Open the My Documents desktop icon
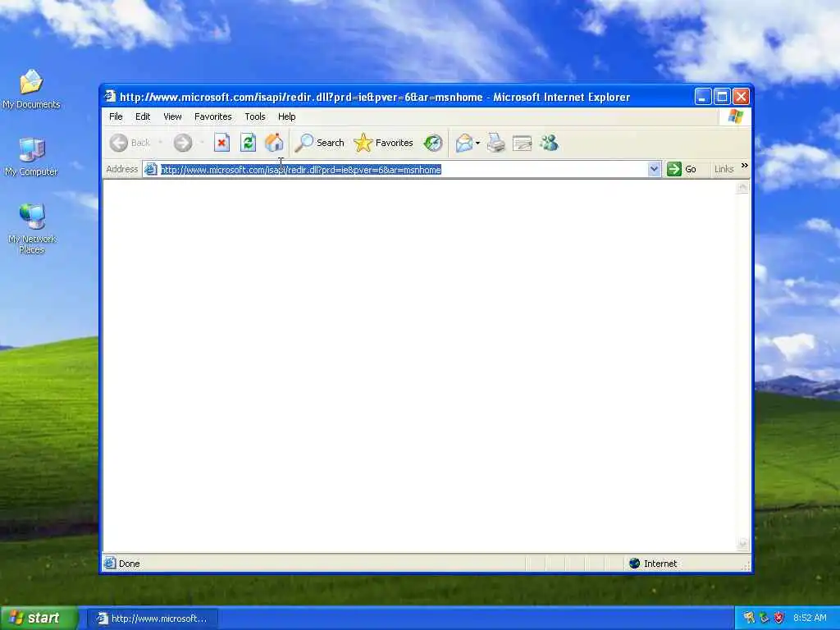840x630 pixels. pyautogui.click(x=31, y=89)
